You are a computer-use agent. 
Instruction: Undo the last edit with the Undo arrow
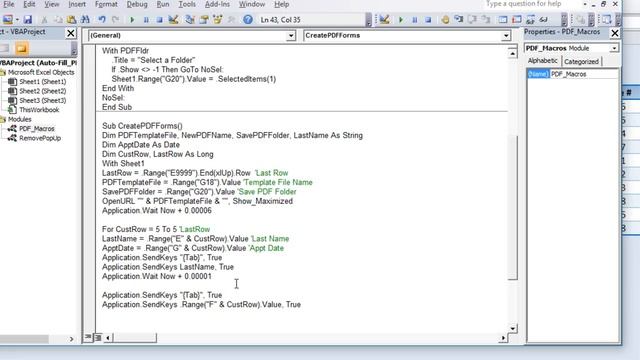[x=102, y=19]
